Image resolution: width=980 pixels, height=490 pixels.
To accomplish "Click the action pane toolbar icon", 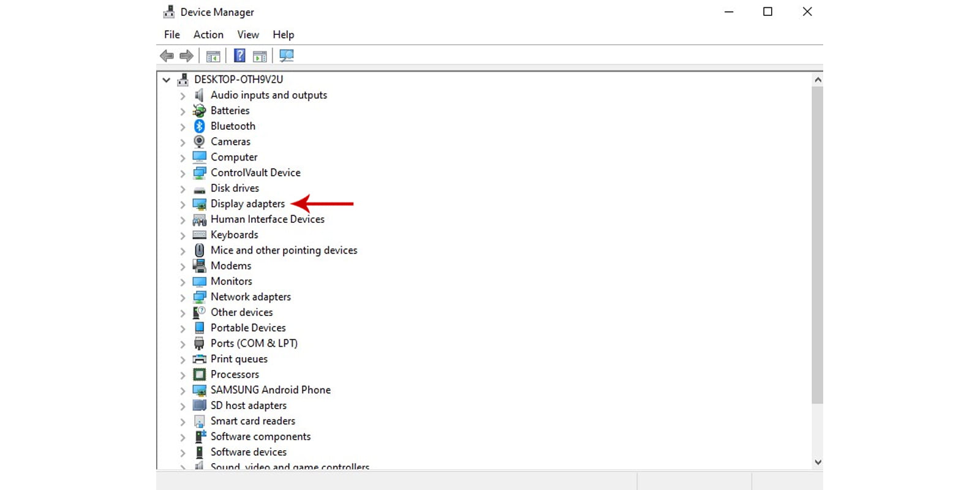I will 260,56.
